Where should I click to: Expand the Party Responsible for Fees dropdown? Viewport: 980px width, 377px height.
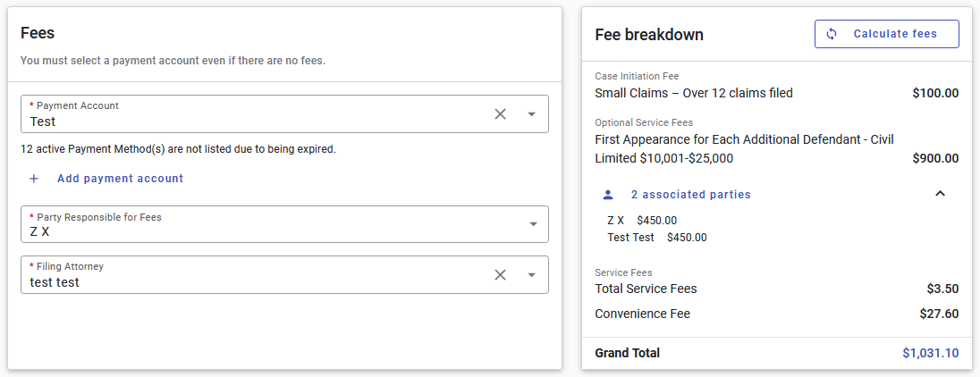pos(531,224)
